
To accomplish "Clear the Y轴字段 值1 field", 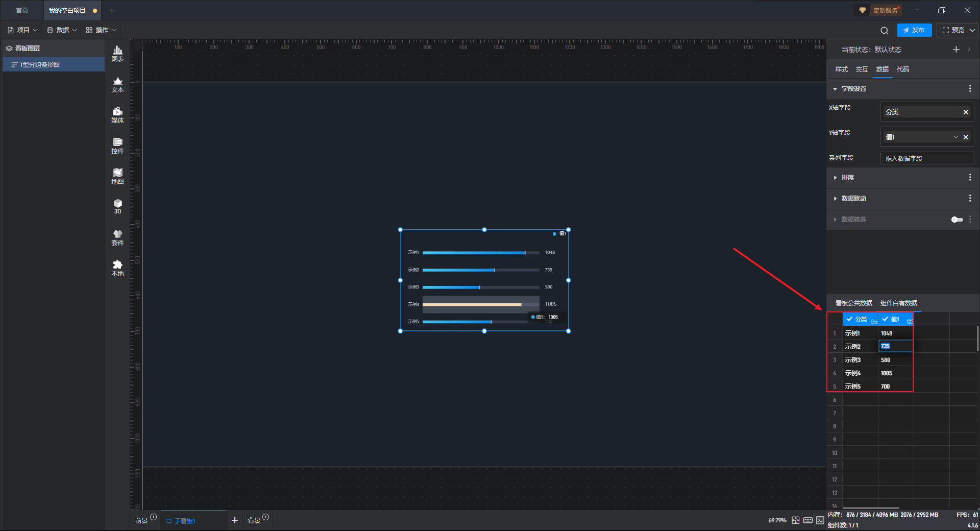I will coord(966,137).
